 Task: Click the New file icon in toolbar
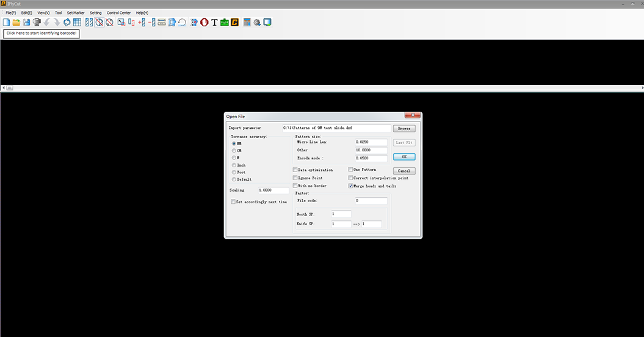pyautogui.click(x=6, y=23)
